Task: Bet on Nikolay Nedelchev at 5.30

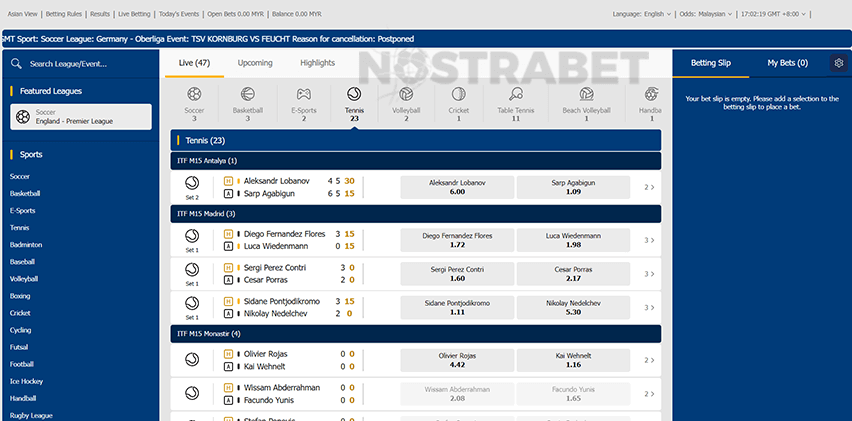Action: pos(573,307)
